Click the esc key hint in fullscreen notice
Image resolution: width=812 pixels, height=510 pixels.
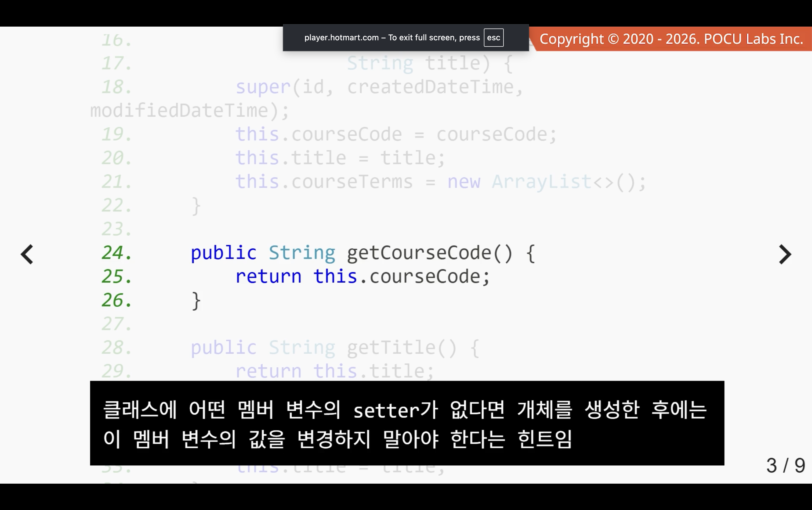[x=494, y=37]
